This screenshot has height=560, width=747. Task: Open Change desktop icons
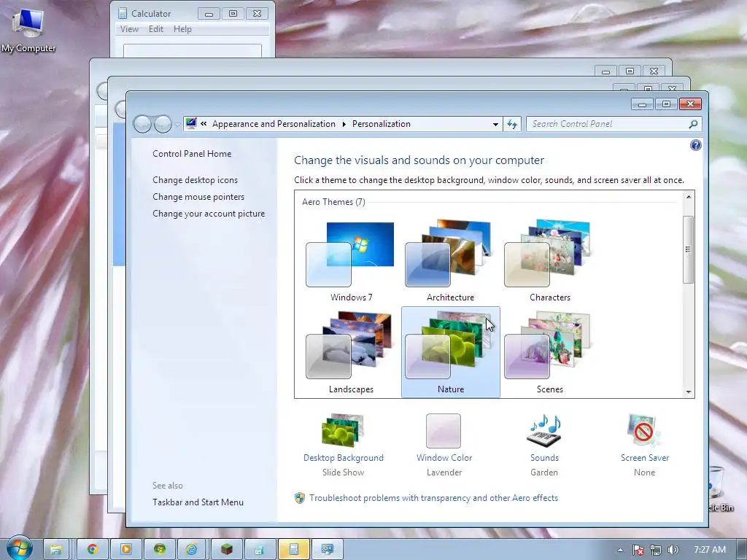click(195, 180)
